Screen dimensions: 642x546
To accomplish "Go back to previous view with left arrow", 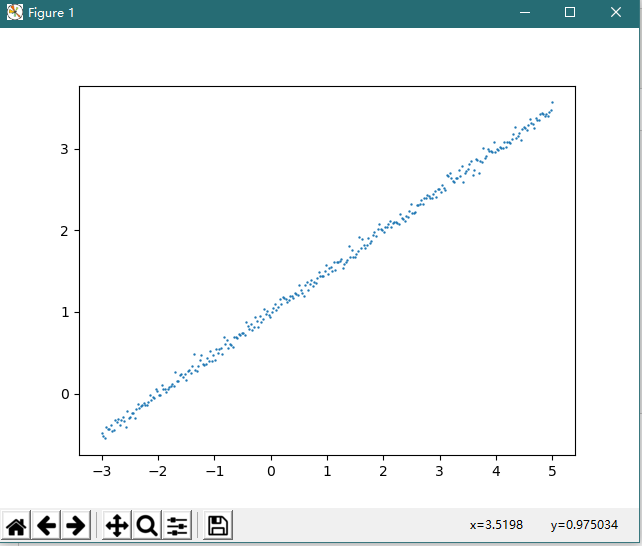I will click(x=46, y=526).
